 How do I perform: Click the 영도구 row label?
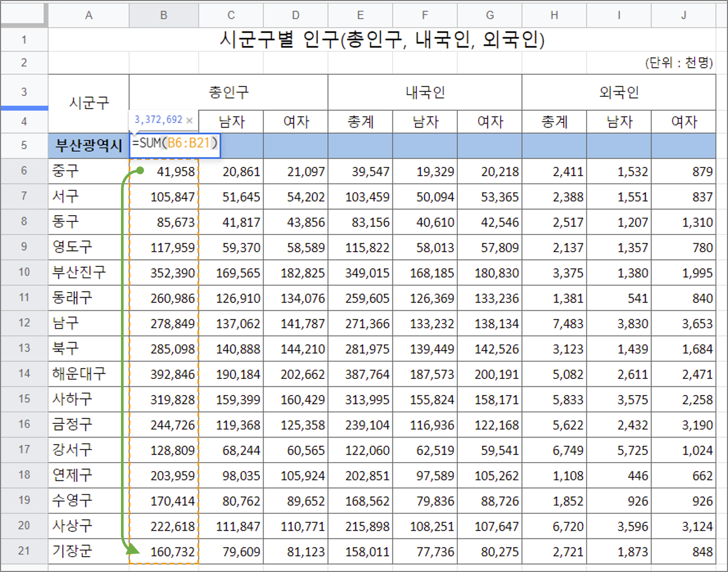pos(89,247)
